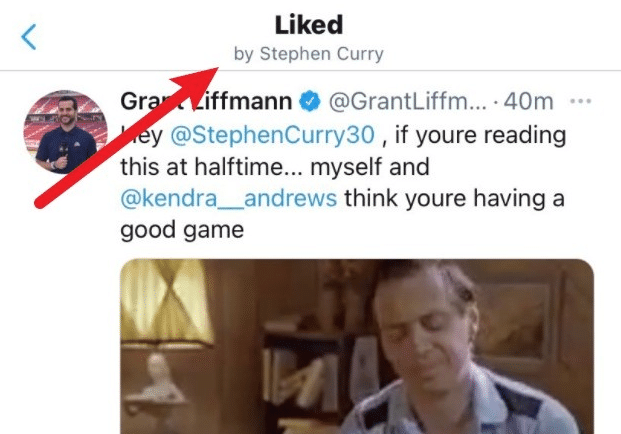621x434 pixels.
Task: Tap the @GrantLiffm... handle text
Action: [x=408, y=101]
